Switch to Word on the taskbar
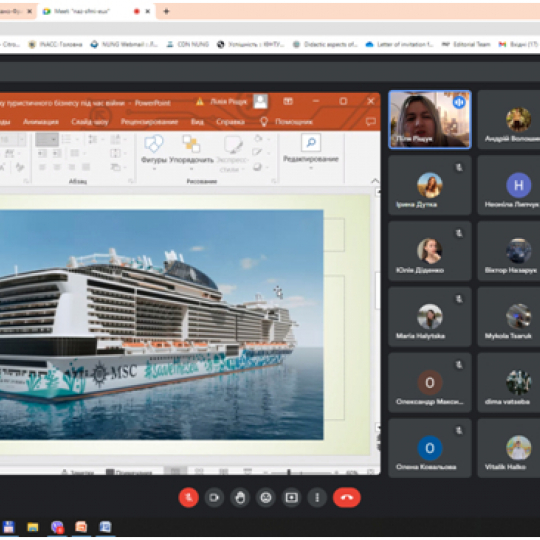The width and height of the screenshot is (540, 540). (105, 527)
